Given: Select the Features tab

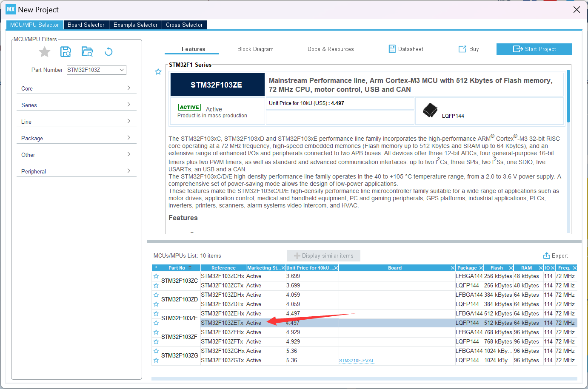Looking at the screenshot, I should (x=193, y=49).
